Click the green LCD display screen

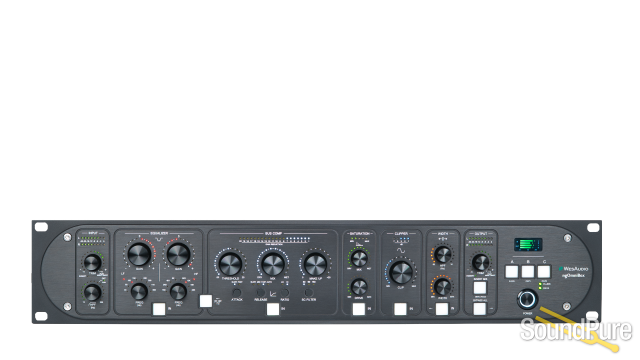[x=528, y=245]
